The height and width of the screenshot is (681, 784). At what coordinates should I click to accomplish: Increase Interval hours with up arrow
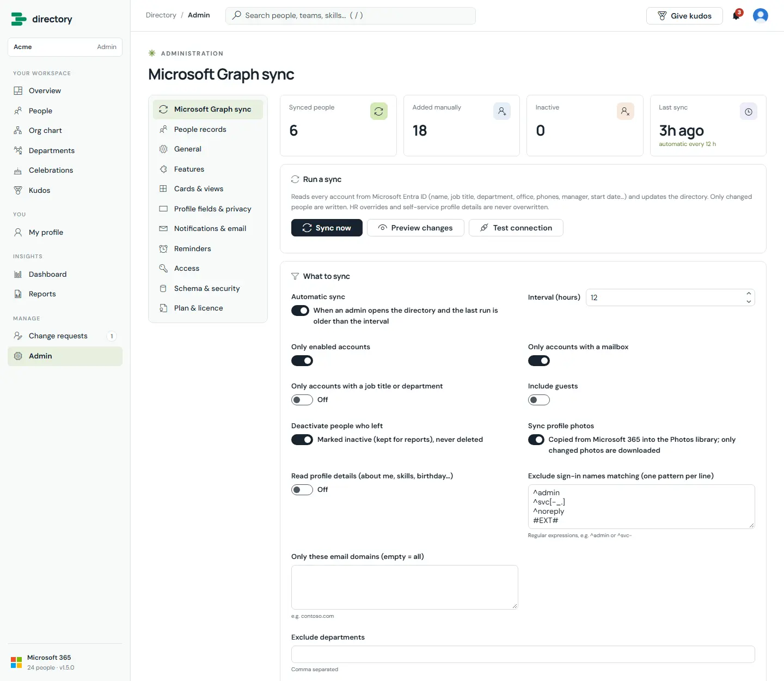[x=749, y=293]
